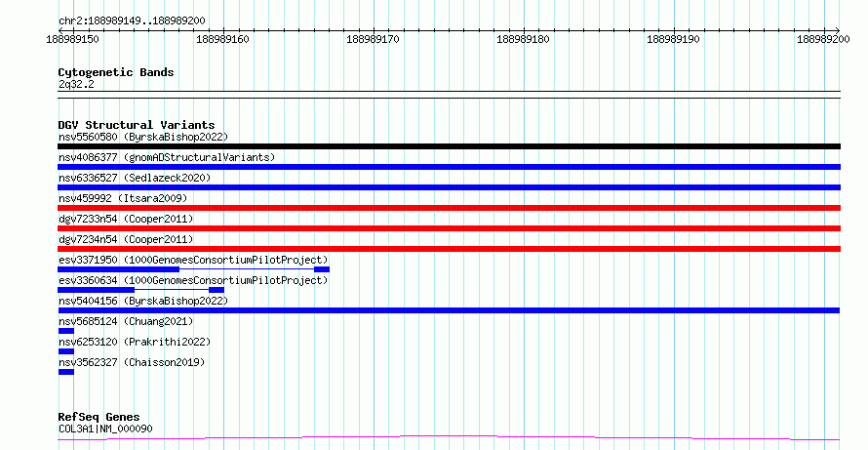Click the nsv5560580 (ByrskaBishop2022) label
This screenshot has height=450, width=868.
point(143,137)
